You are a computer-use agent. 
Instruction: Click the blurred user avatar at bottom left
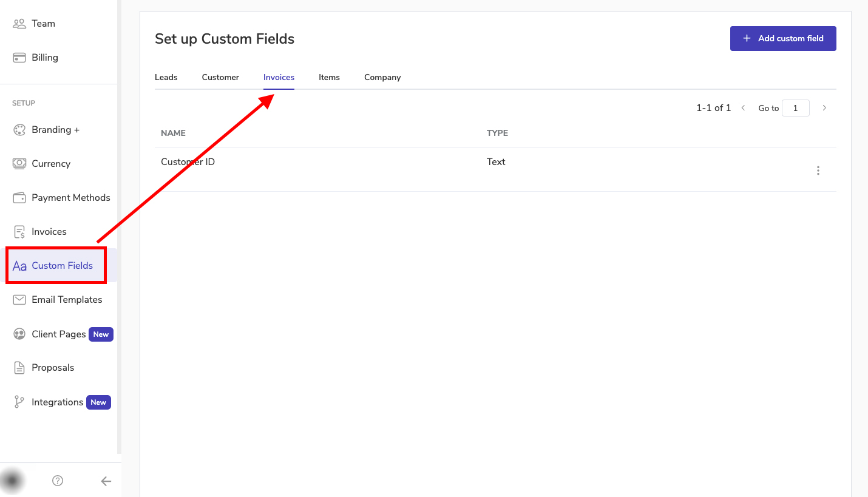(12, 481)
